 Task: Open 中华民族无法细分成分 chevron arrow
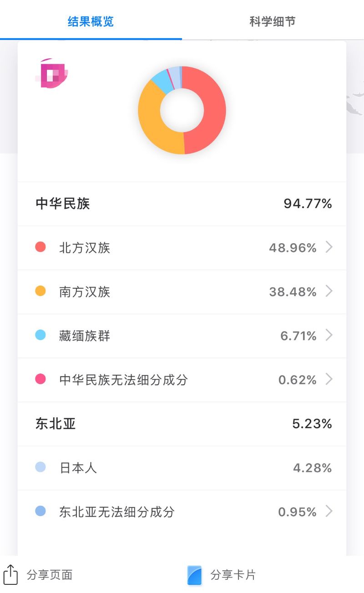pos(329,379)
